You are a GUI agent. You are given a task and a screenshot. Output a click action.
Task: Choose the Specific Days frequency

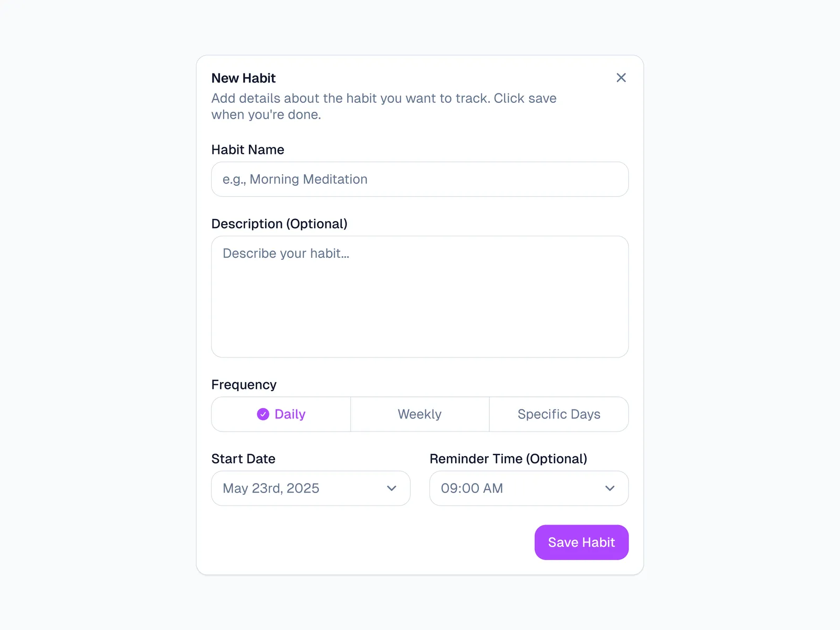[559, 414]
